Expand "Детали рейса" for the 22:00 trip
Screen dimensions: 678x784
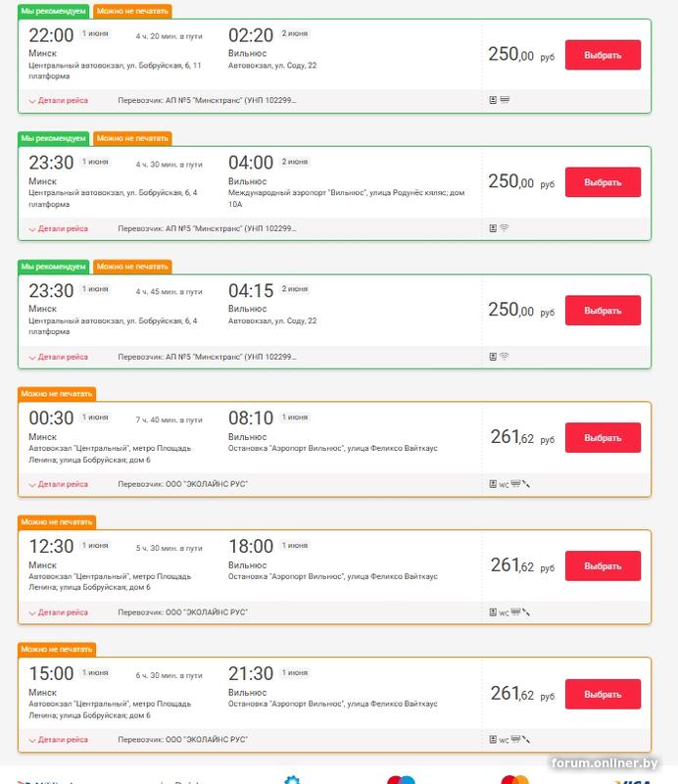[59, 100]
